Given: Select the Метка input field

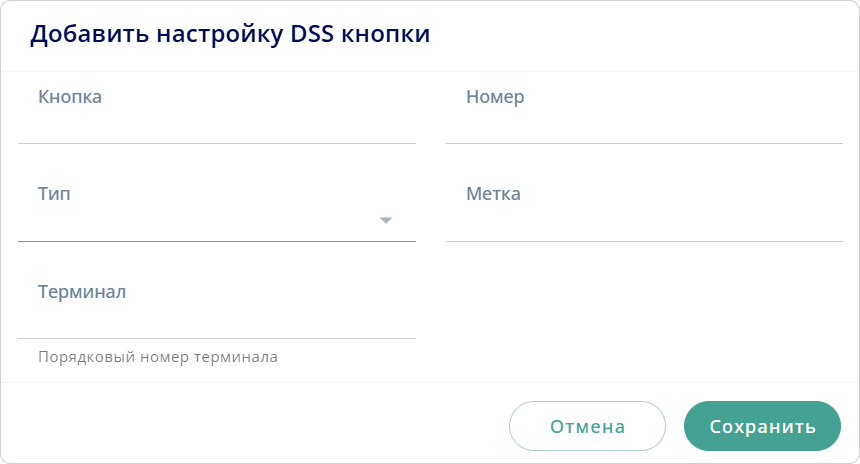Looking at the screenshot, I should pos(644,220).
